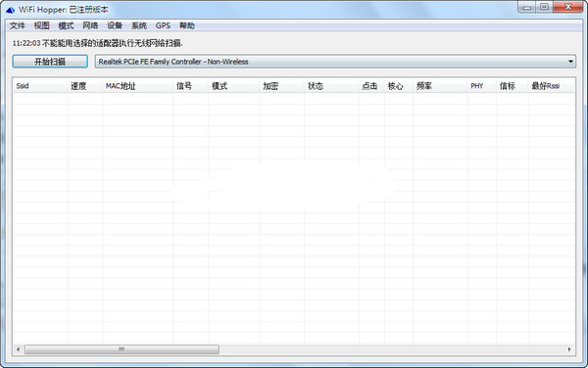Open the 帮助 menu
The height and width of the screenshot is (368, 588).
point(187,25)
